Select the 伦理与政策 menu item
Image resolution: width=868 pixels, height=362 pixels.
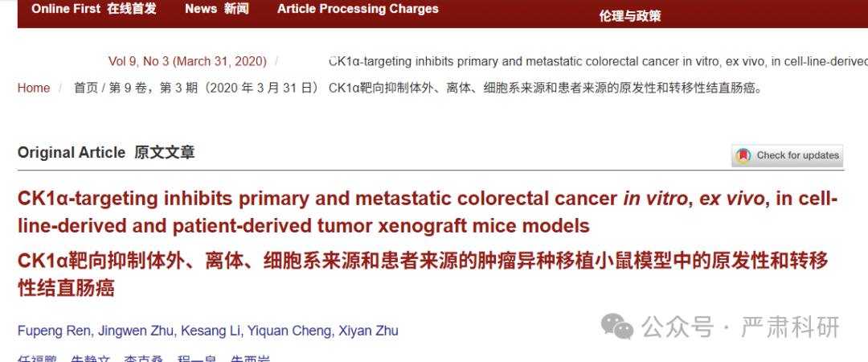click(630, 16)
